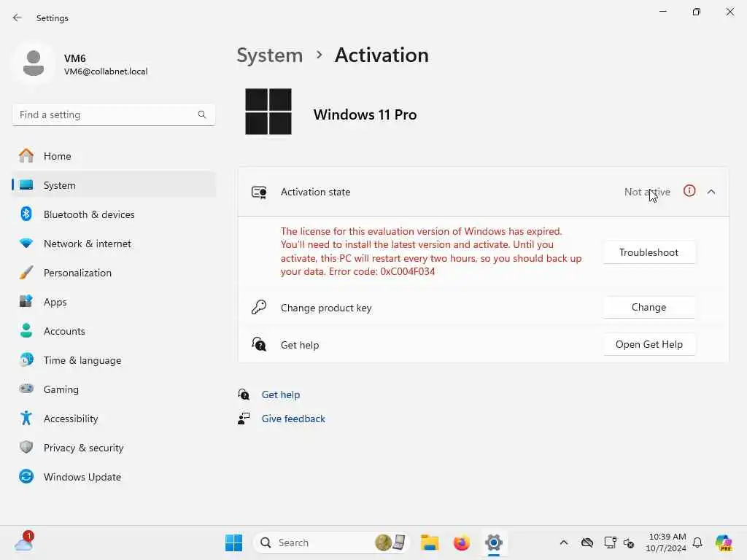
Task: Click System in the breadcrumb
Action: 270,55
